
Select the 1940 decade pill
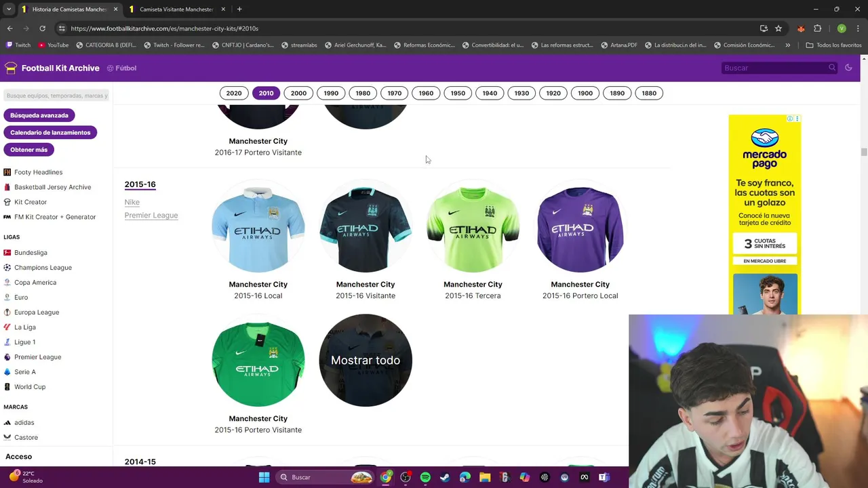[490, 93]
